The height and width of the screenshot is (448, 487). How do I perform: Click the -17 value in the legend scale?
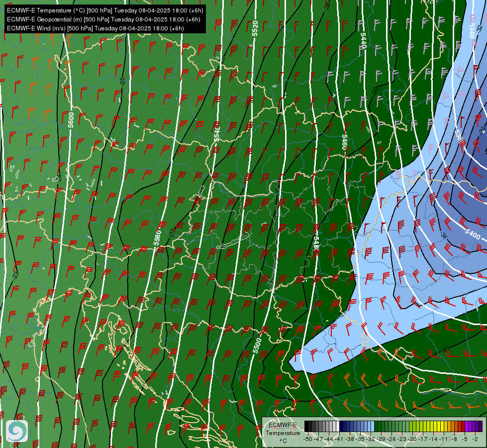(x=423, y=439)
